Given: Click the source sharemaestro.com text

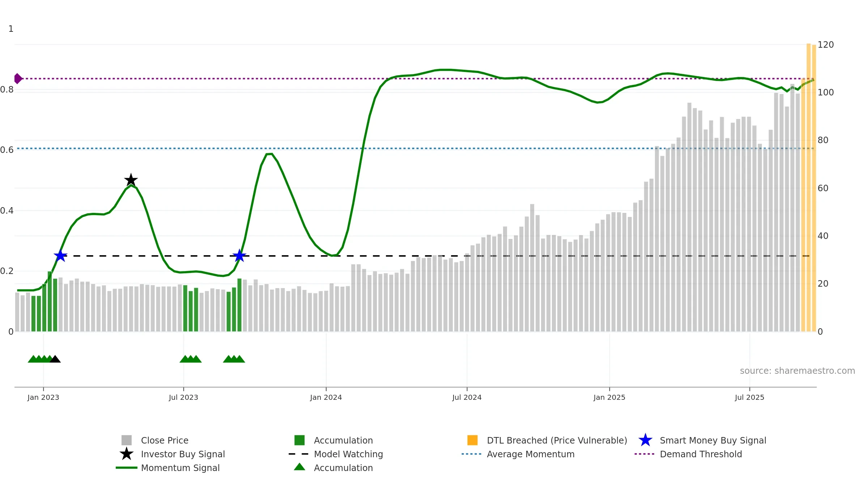Looking at the screenshot, I should click(797, 371).
